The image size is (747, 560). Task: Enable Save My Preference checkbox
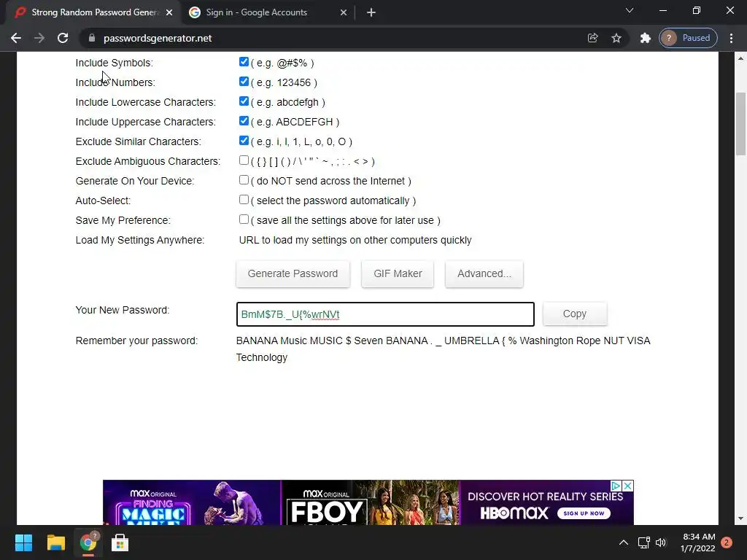244,219
